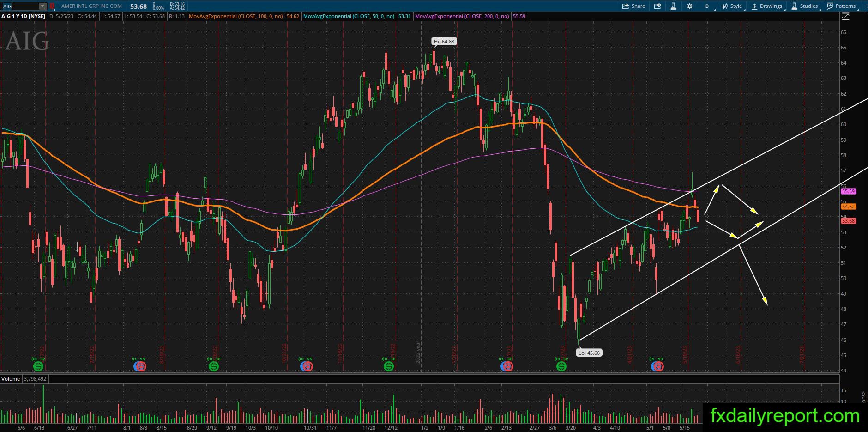Click the last price 53.68 in the top bar

coord(139,6)
